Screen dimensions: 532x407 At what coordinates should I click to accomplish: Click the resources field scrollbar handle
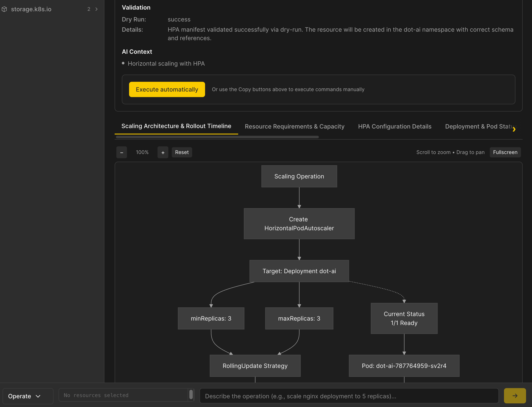coord(191,394)
